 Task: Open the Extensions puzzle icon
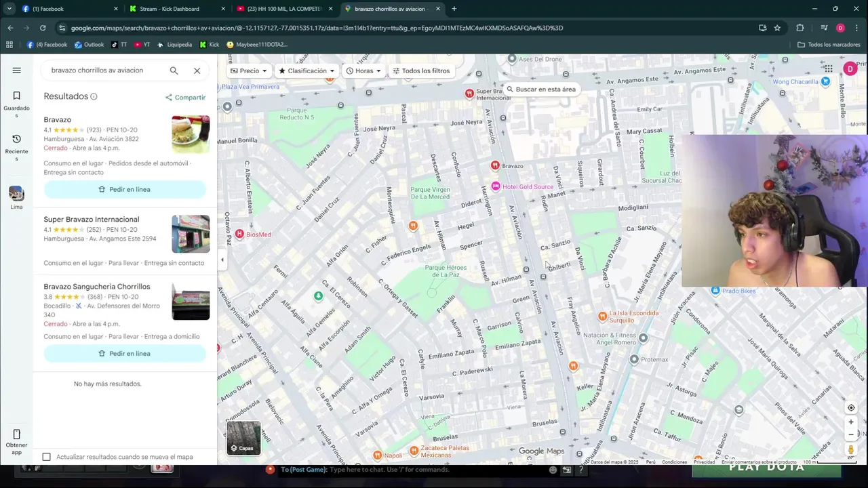(x=800, y=28)
